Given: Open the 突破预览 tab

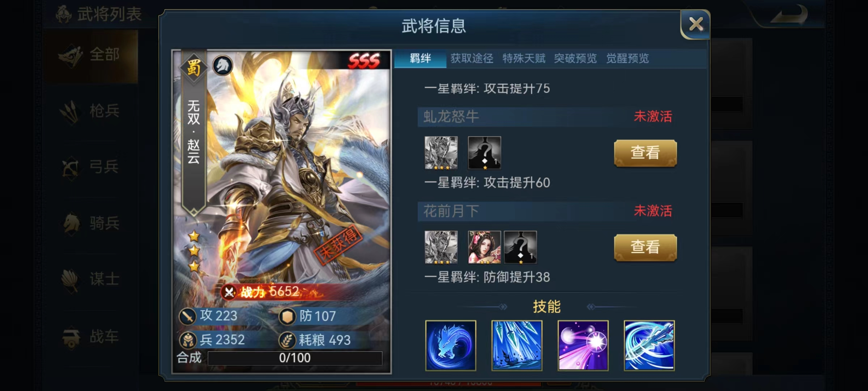Looking at the screenshot, I should 575,58.
